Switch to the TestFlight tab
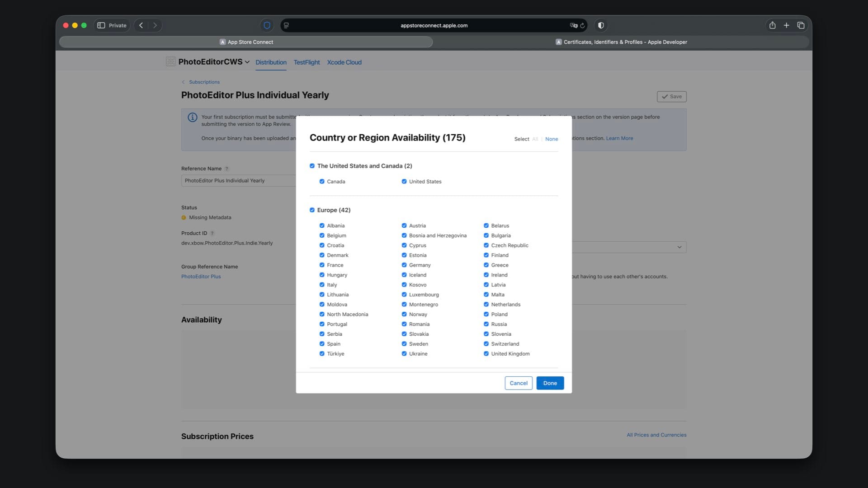This screenshot has height=488, width=868. pos(307,62)
